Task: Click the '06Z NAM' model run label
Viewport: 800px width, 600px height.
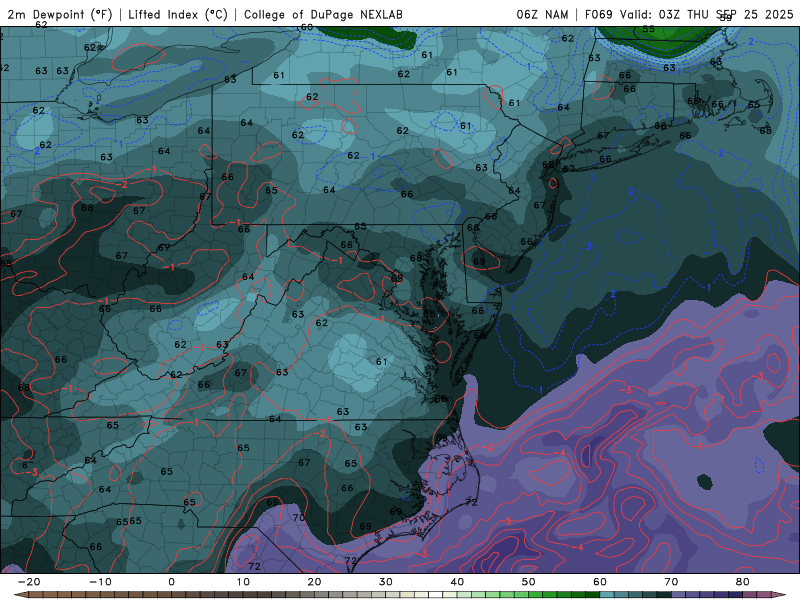Action: click(x=542, y=14)
